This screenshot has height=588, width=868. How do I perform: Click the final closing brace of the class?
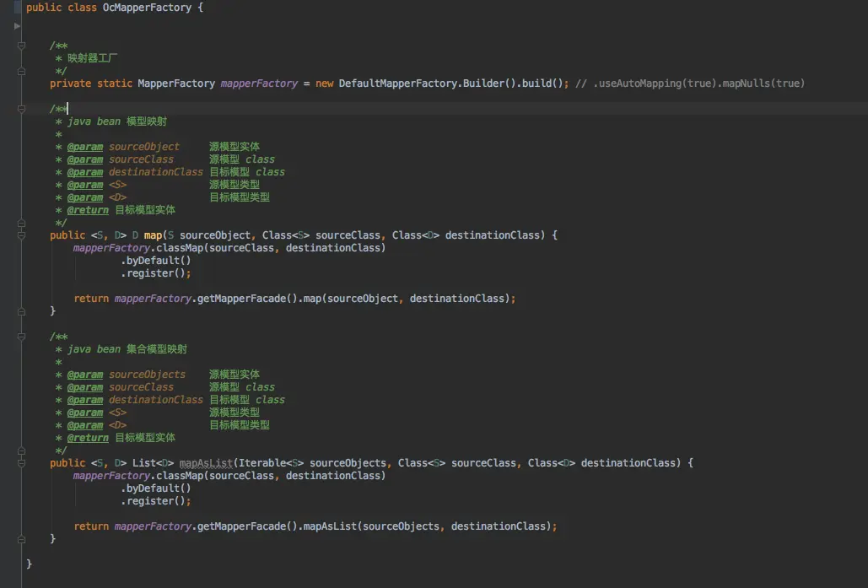(x=30, y=564)
